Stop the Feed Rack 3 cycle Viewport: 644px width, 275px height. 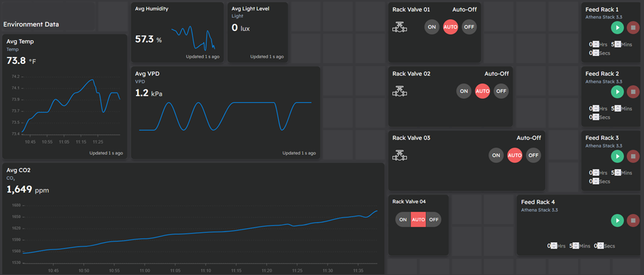pos(633,156)
